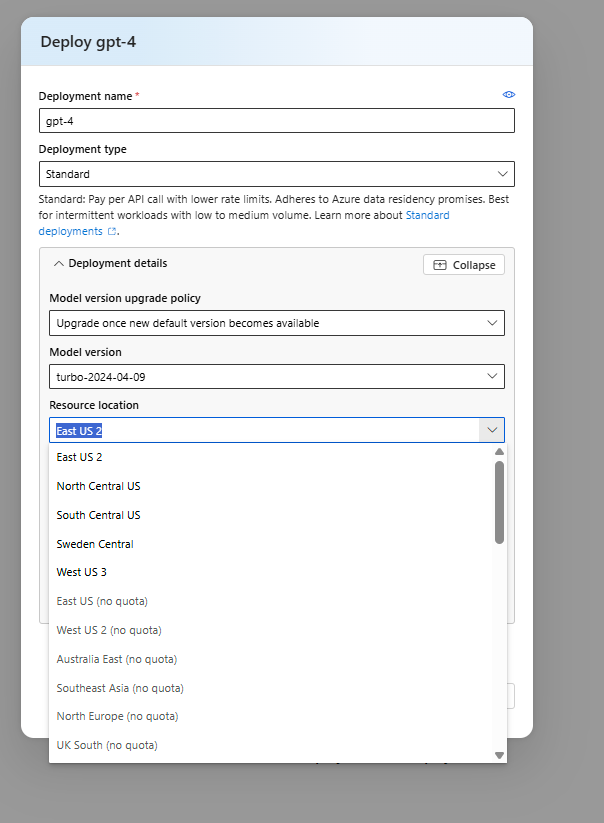The image size is (604, 823).
Task: Click the Model version upgrade policy chevron
Action: click(x=492, y=322)
